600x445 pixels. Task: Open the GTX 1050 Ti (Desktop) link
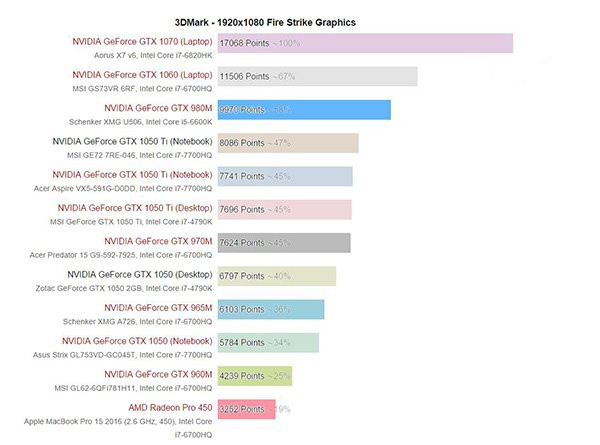point(144,208)
